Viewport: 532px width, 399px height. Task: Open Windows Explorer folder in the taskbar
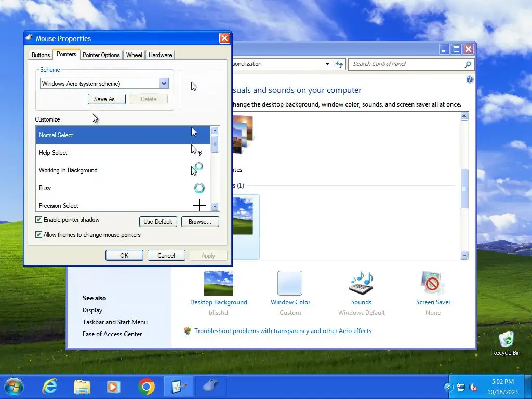(82, 387)
